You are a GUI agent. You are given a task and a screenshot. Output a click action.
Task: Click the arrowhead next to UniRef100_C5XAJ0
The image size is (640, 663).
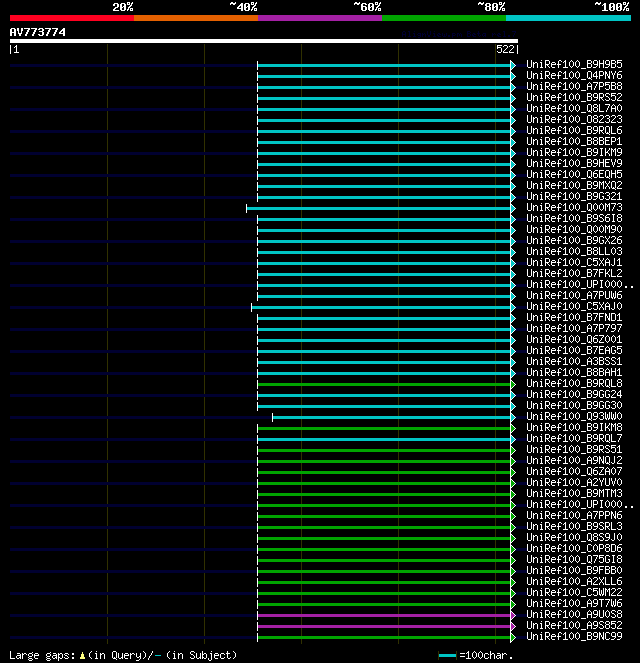513,307
